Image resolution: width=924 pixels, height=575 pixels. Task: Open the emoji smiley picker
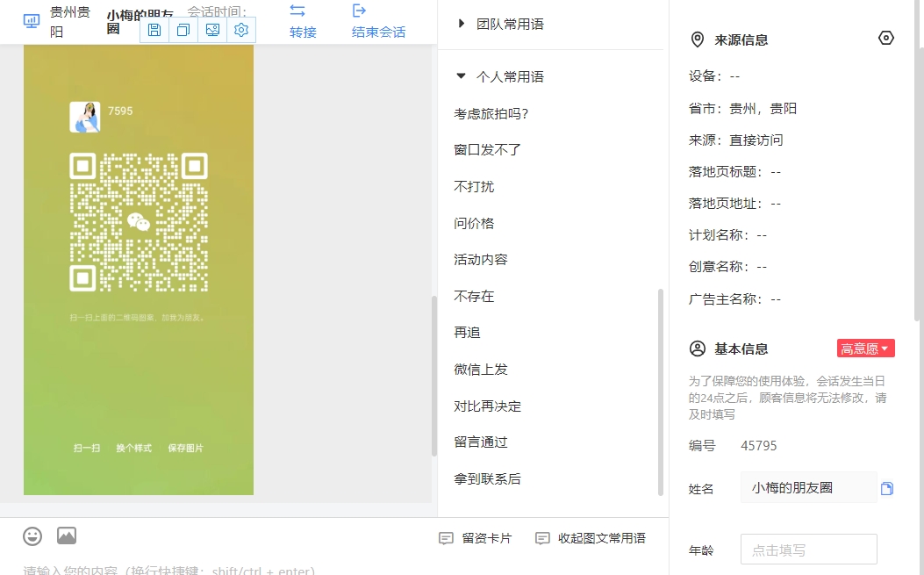coord(32,536)
